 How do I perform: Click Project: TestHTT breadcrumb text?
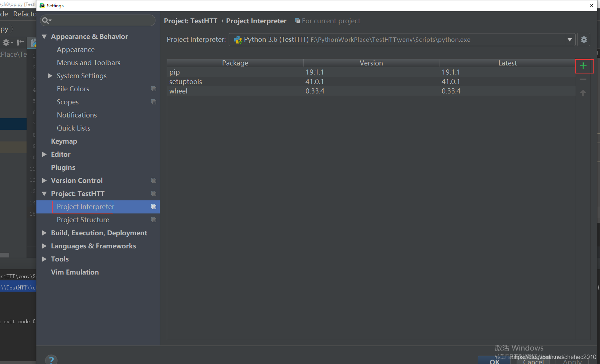(190, 21)
